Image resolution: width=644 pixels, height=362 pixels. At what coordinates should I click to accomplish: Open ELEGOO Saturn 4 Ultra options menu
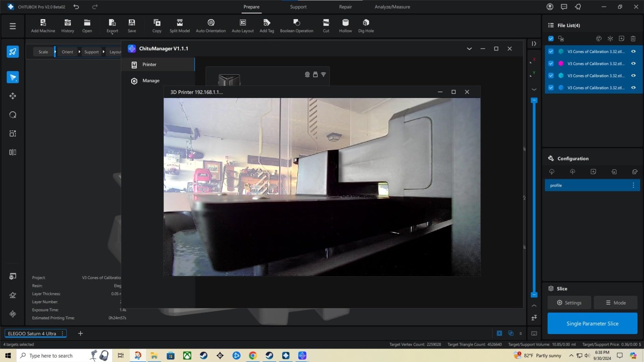63,333
